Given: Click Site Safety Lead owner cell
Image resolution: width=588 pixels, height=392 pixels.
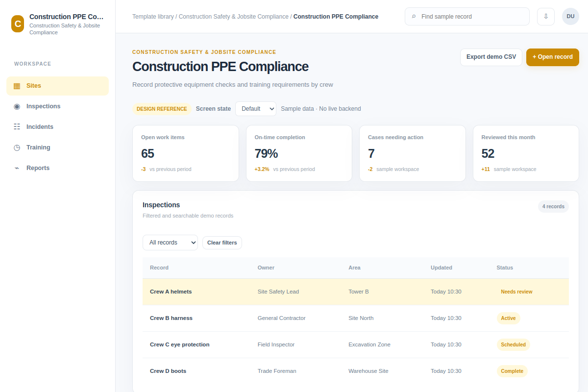Looking at the screenshot, I should point(278,292).
